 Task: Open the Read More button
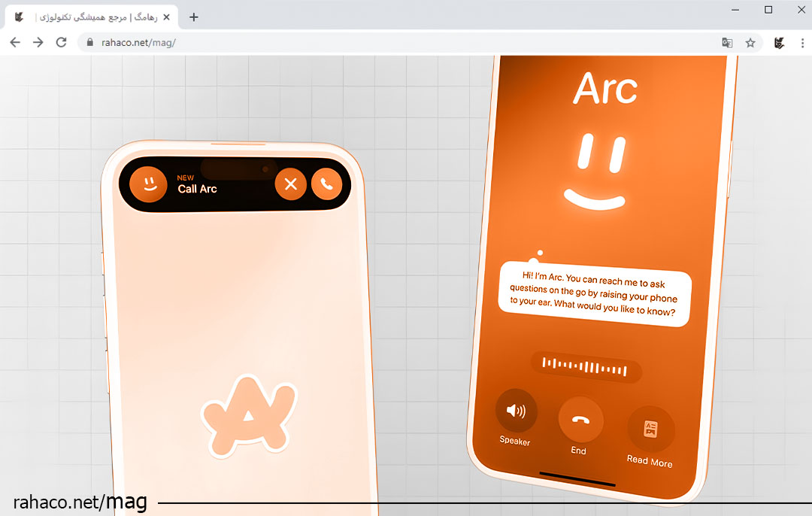tap(650, 429)
